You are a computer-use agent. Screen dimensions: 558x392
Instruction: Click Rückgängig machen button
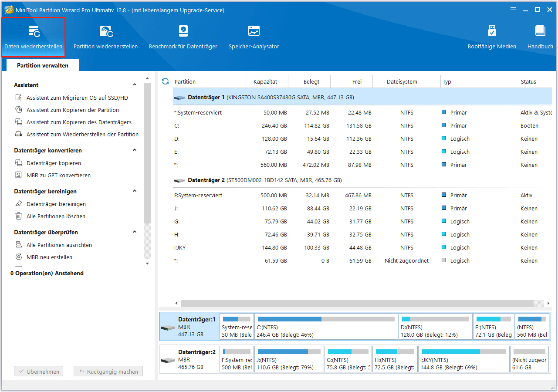click(108, 372)
